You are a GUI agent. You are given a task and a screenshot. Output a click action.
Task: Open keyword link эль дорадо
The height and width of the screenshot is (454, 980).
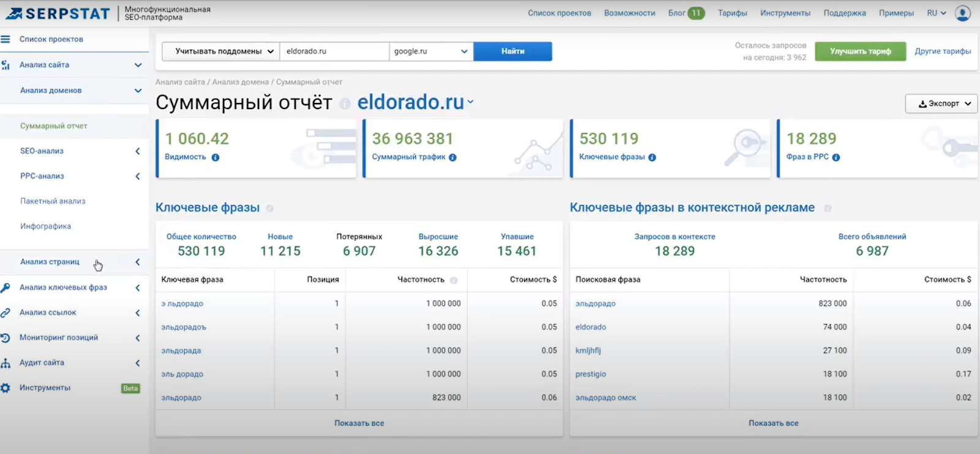point(182,374)
